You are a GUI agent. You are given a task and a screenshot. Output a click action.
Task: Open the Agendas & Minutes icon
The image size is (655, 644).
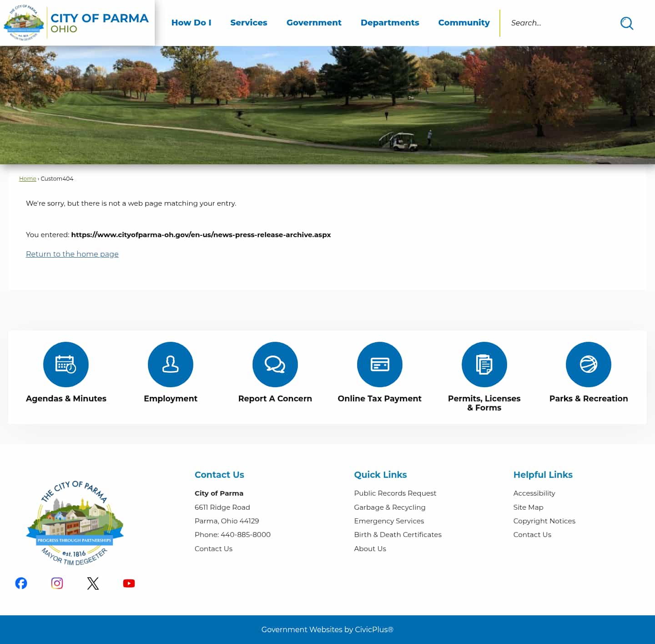[66, 364]
